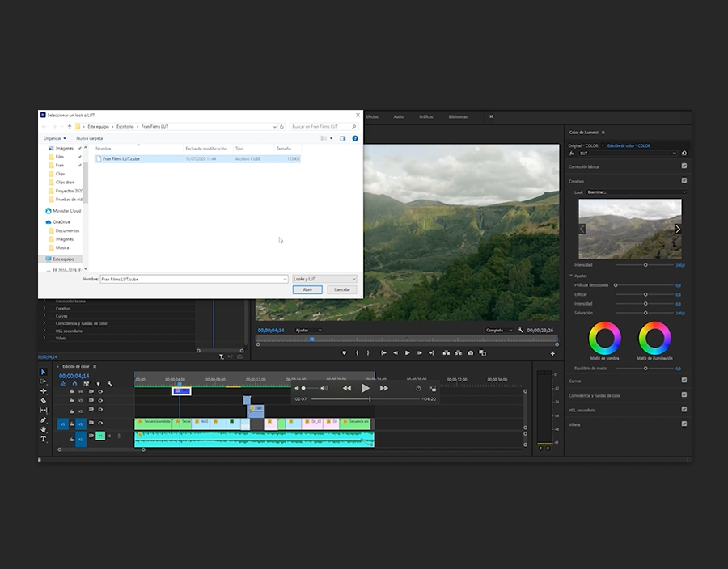The height and width of the screenshot is (569, 728).
Task: Switch to the Audio workspace tab
Action: [398, 116]
